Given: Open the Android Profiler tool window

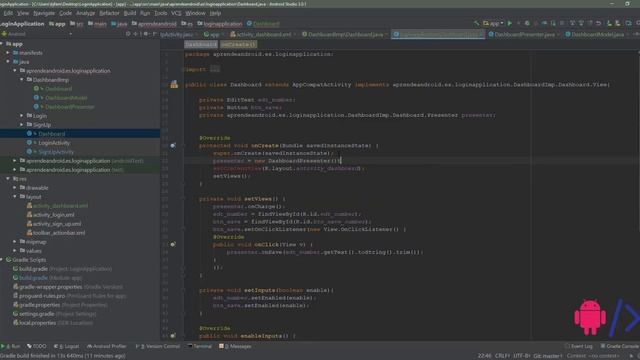Looking at the screenshot, I should tap(107, 346).
